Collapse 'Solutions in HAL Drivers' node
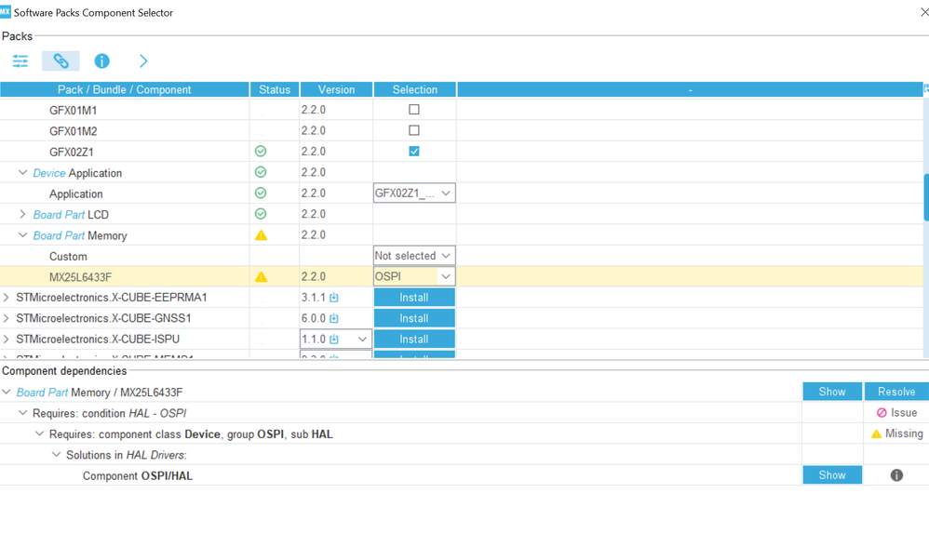Viewport: 929px width, 560px height. click(56, 455)
